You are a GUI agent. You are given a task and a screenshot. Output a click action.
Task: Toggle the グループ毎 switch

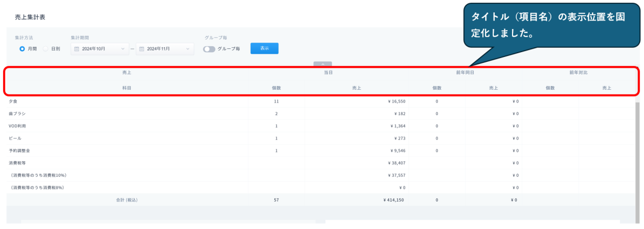pos(209,49)
